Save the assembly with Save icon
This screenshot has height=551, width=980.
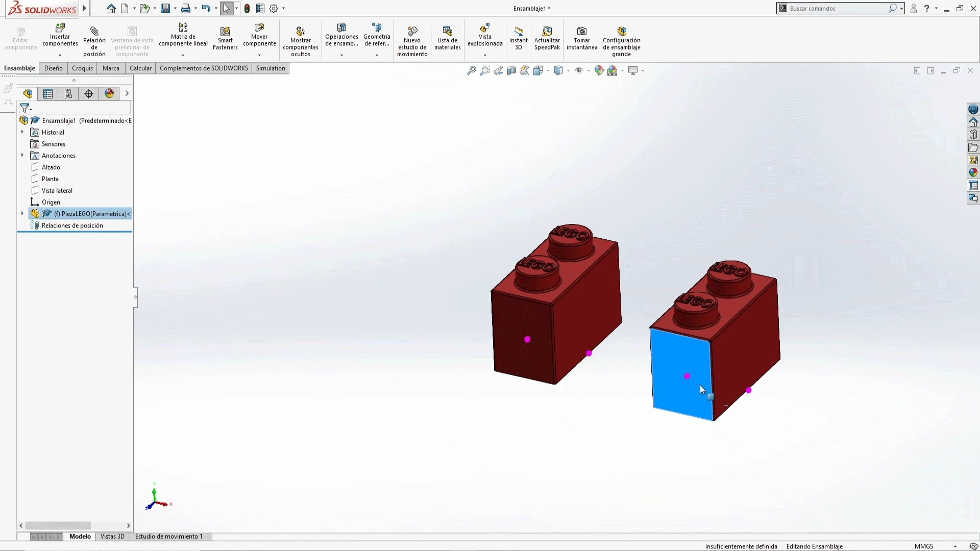[x=165, y=8]
